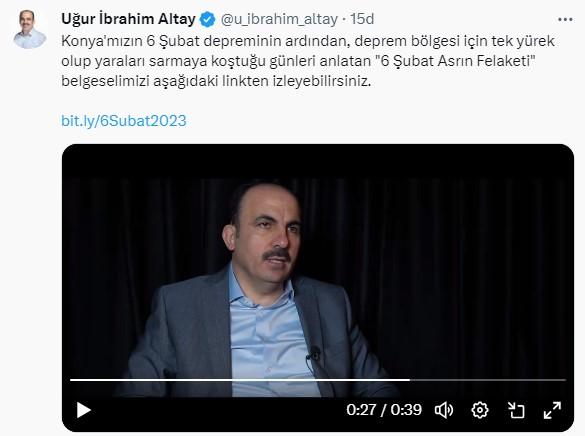Open the tweet via the 15d timestamp

tap(362, 19)
